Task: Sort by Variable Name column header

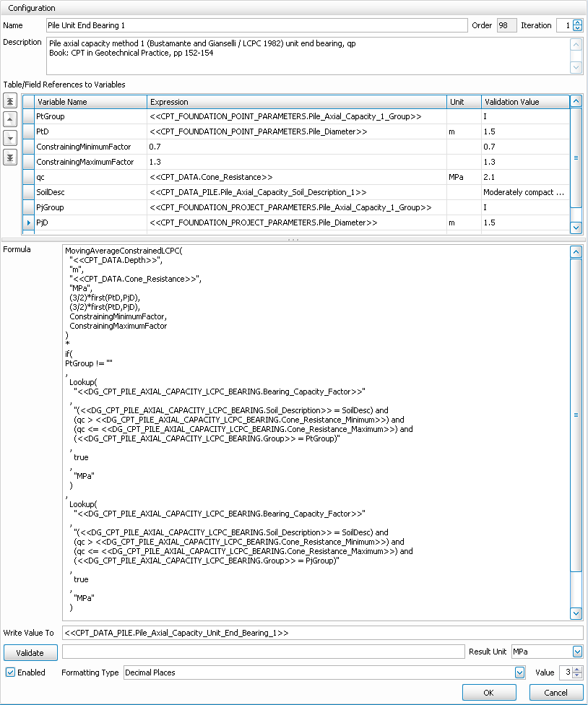Action: 90,102
